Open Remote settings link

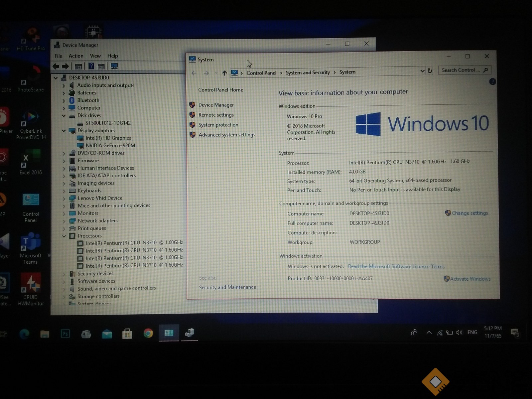pyautogui.click(x=216, y=115)
